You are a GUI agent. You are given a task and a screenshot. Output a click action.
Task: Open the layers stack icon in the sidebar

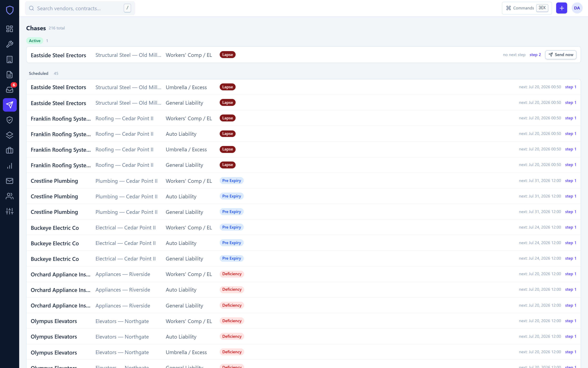coord(10,135)
